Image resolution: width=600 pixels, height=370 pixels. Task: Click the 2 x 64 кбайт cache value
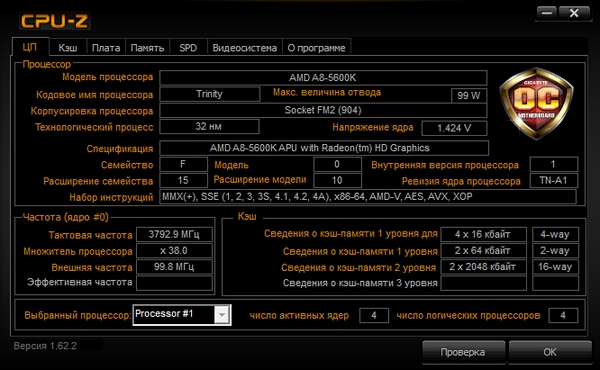pos(483,251)
